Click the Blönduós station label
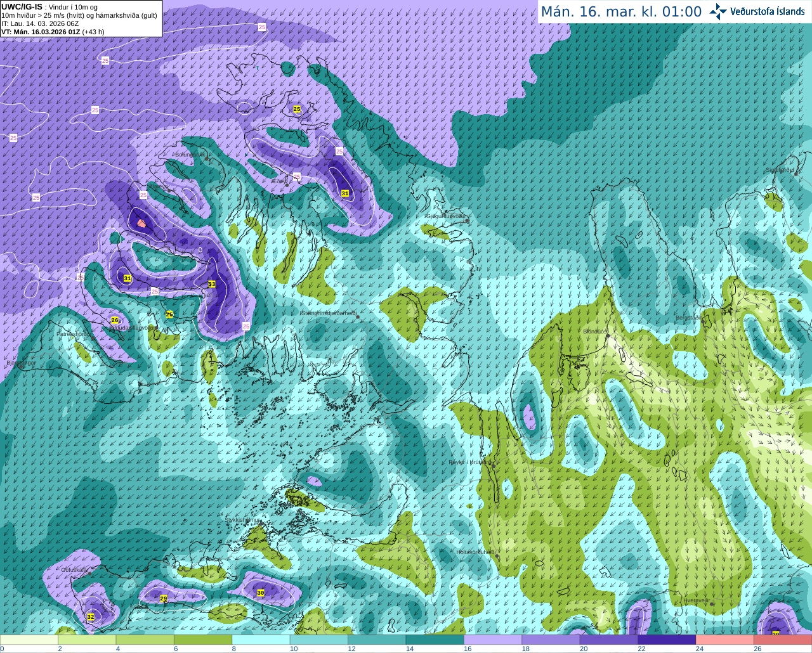 tap(596, 332)
